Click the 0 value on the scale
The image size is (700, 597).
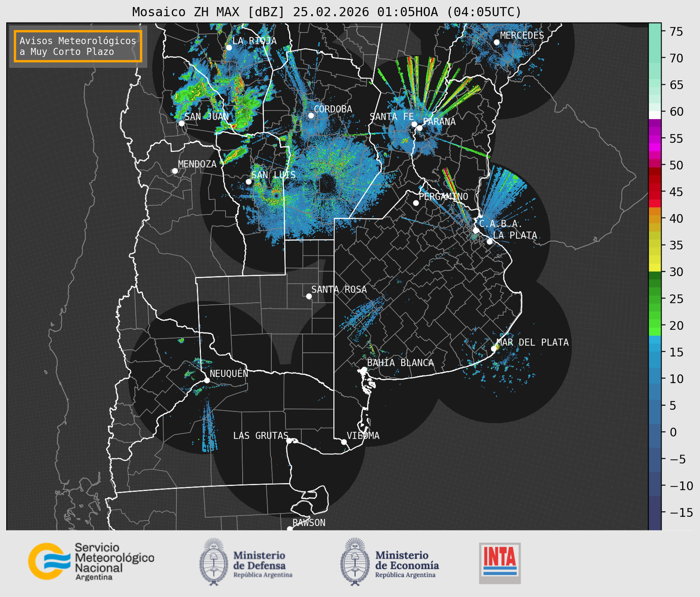pyautogui.click(x=673, y=432)
